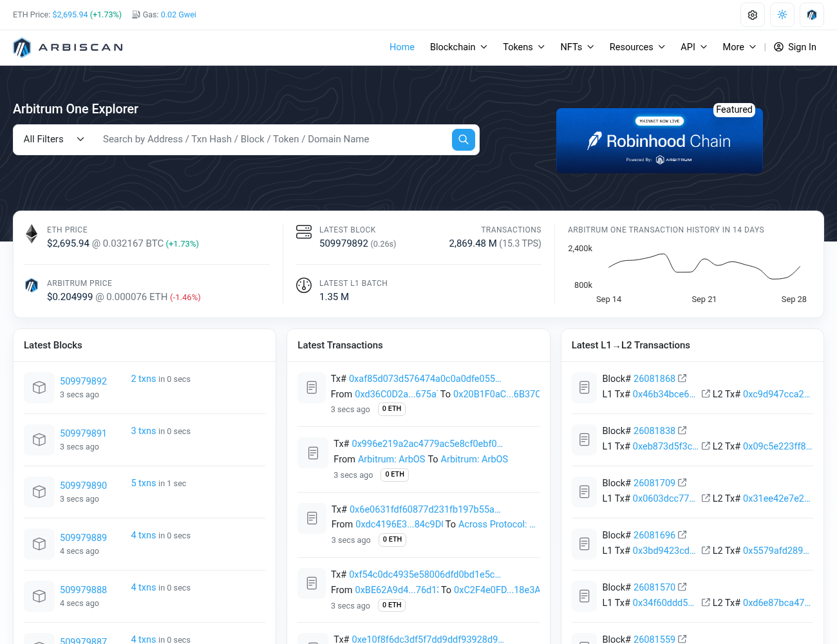Open transactions total 2,869.48 M link

pos(473,243)
